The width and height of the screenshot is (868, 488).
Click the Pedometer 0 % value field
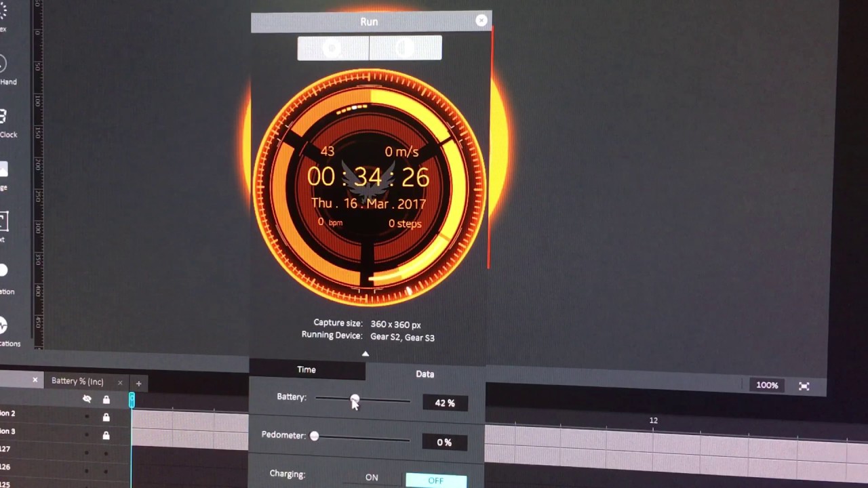(444, 442)
